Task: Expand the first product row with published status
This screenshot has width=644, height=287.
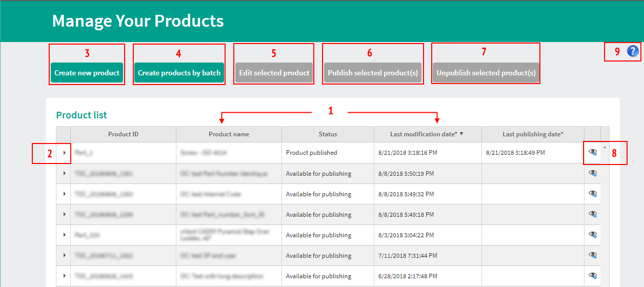Action: [x=64, y=153]
